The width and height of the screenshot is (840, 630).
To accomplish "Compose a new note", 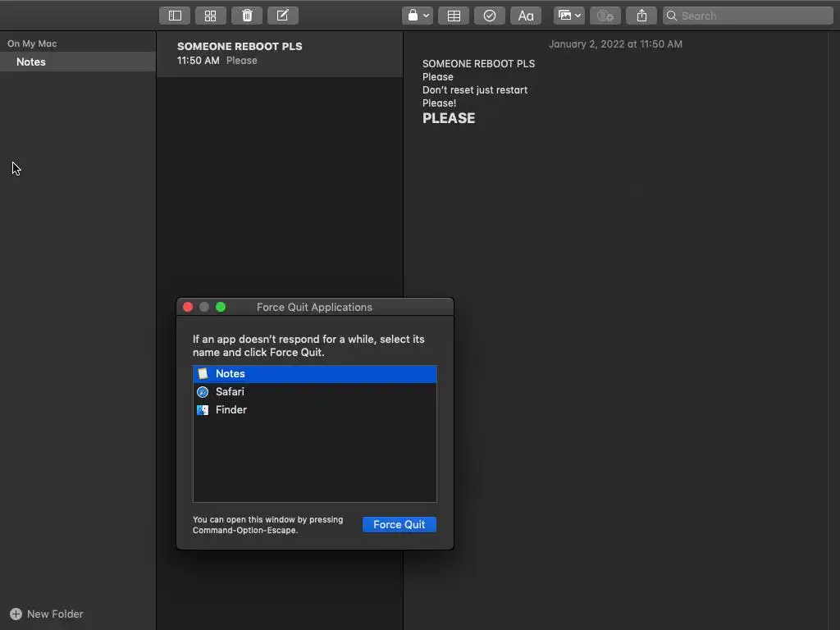I will point(283,16).
